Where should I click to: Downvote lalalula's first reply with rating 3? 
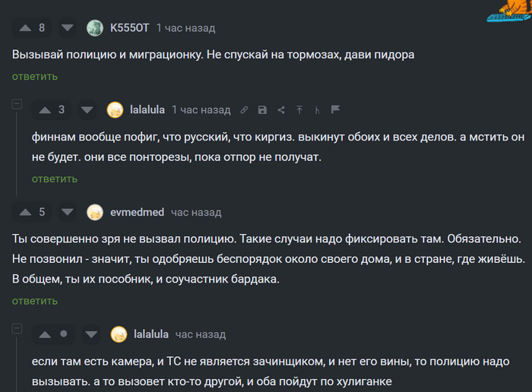87,110
